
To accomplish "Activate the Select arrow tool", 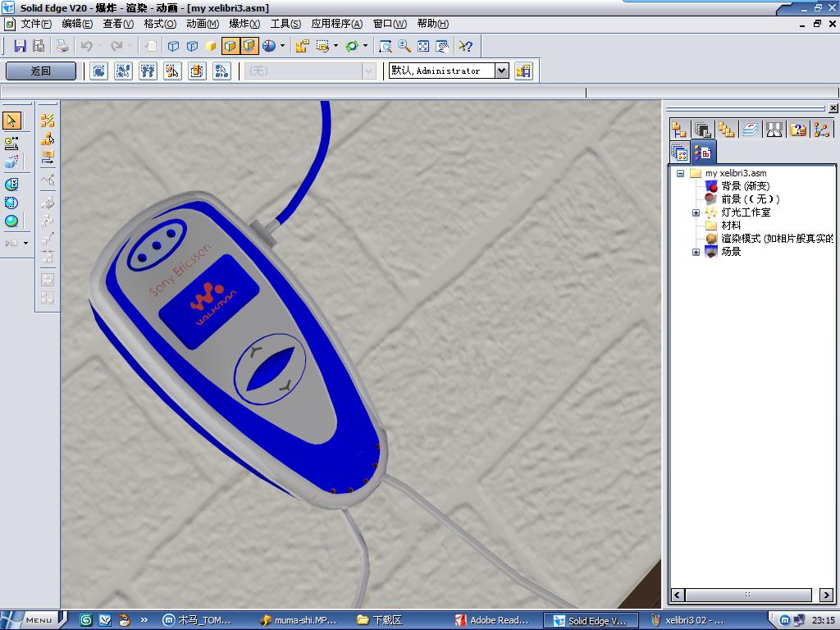I will (x=11, y=121).
